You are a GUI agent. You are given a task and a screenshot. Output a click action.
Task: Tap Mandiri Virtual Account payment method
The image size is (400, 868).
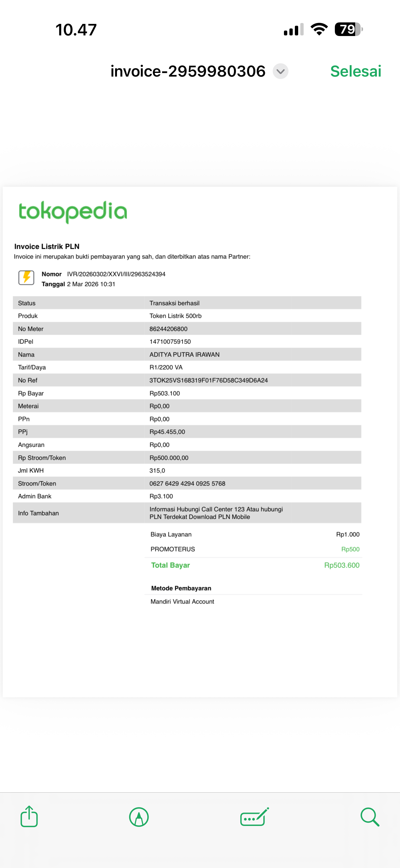(x=182, y=601)
